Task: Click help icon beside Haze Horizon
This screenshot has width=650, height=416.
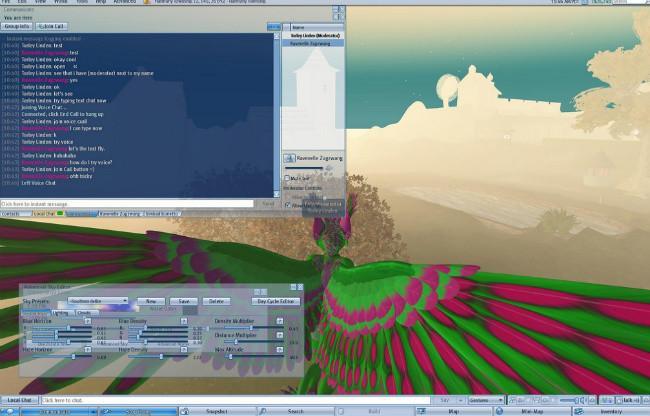Action: (x=88, y=349)
